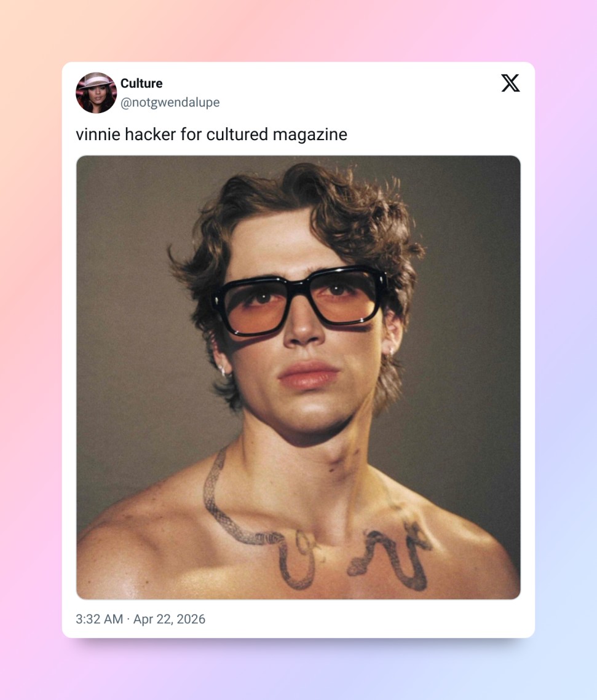This screenshot has height=700, width=597.
Task: Click the word "for" in the tweet text
Action: pos(191,135)
